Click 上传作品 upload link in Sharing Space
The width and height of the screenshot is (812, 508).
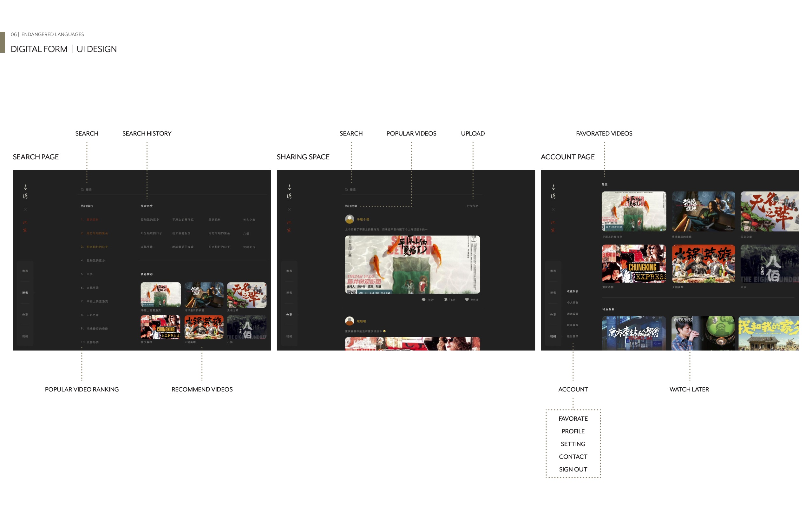click(472, 206)
